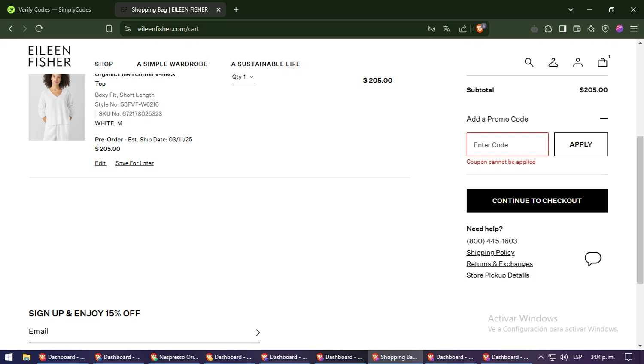Open Windows Start menu
644x364 pixels.
point(9,357)
